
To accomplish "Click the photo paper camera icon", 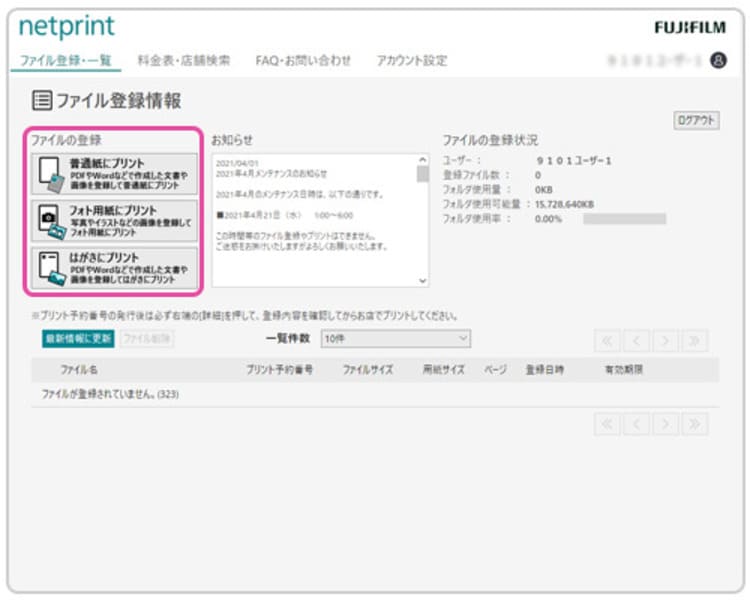I will [51, 222].
